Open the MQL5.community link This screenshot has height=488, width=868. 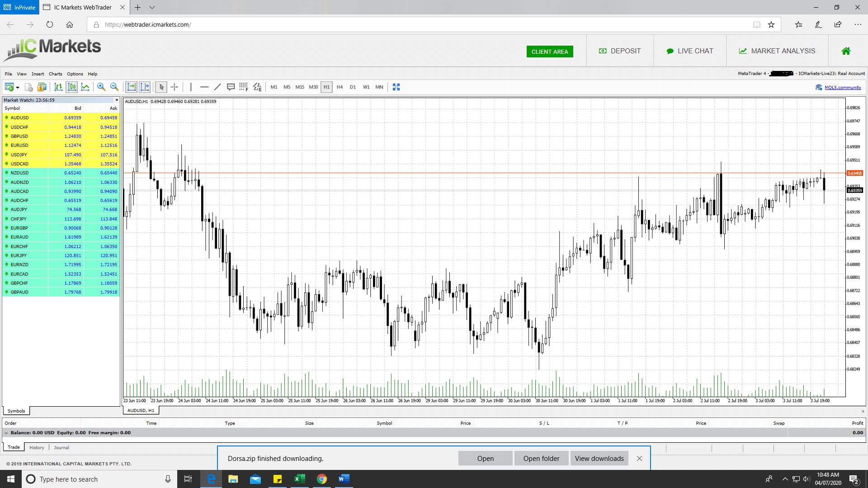pos(843,88)
